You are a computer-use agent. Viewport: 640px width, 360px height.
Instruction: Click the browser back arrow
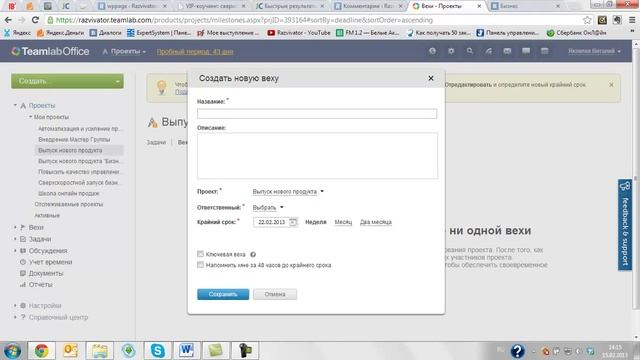point(8,20)
